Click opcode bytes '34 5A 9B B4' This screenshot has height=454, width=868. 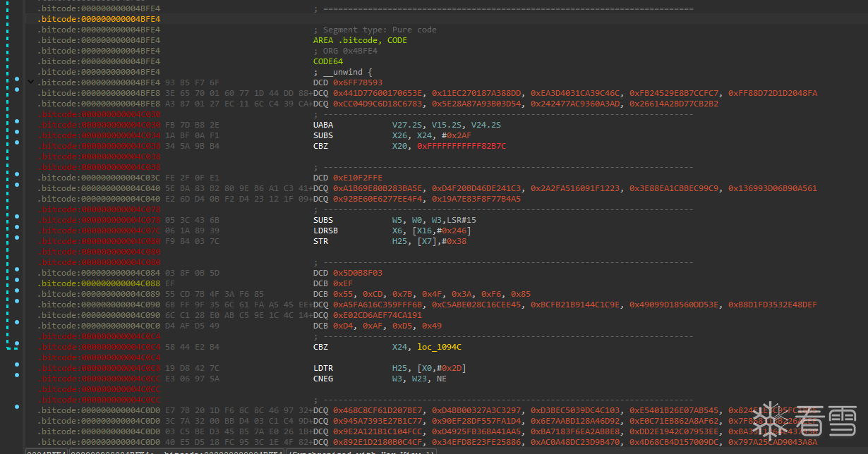click(x=191, y=146)
